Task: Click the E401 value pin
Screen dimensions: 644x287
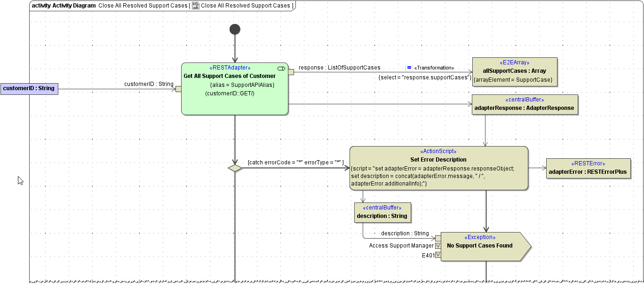Action: (x=438, y=255)
